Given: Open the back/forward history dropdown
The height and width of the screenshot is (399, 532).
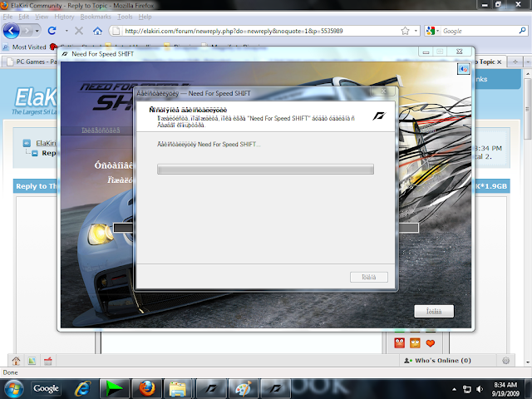Looking at the screenshot, I should point(37,31).
